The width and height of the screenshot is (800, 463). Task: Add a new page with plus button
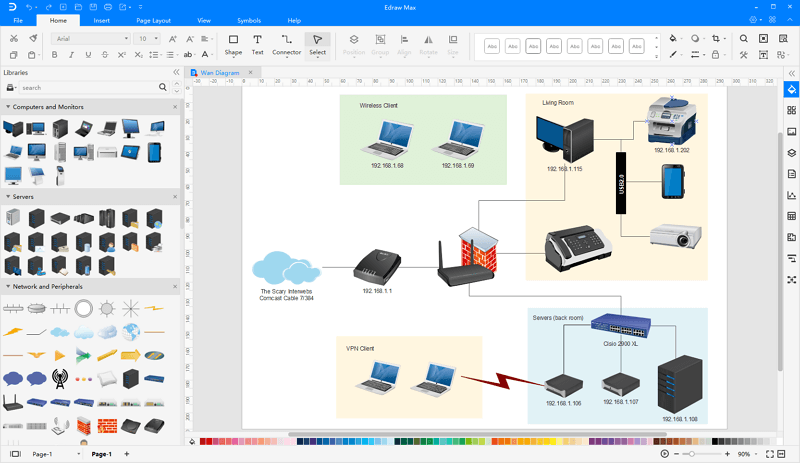click(x=127, y=454)
